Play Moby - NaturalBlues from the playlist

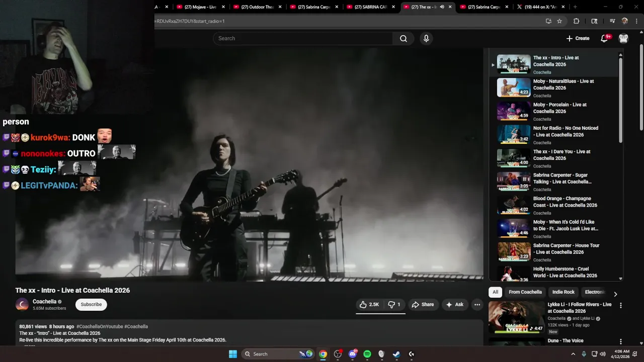(x=553, y=88)
